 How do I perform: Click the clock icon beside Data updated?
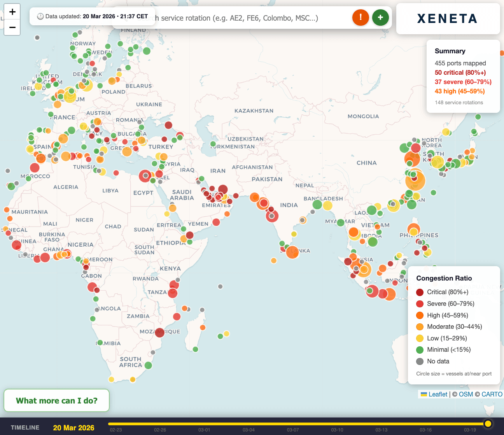pos(40,16)
